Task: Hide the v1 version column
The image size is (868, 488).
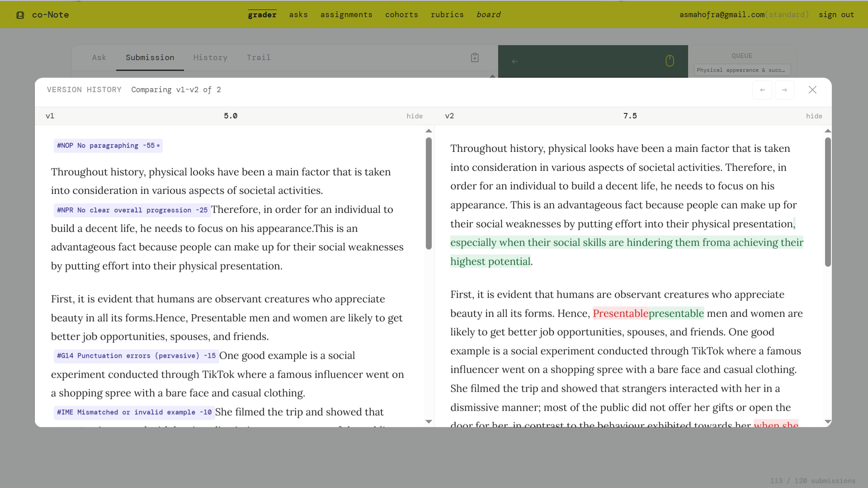Action: point(414,116)
